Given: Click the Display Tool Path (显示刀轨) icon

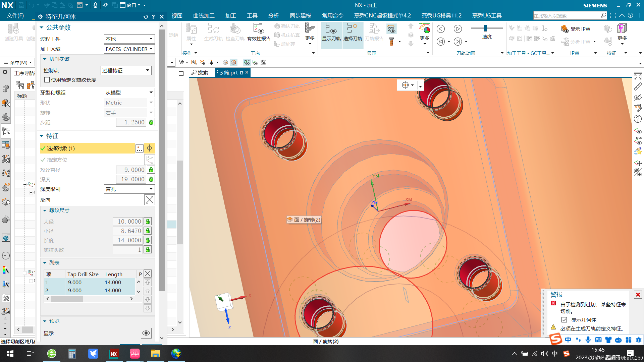Looking at the screenshot, I should (x=331, y=32).
